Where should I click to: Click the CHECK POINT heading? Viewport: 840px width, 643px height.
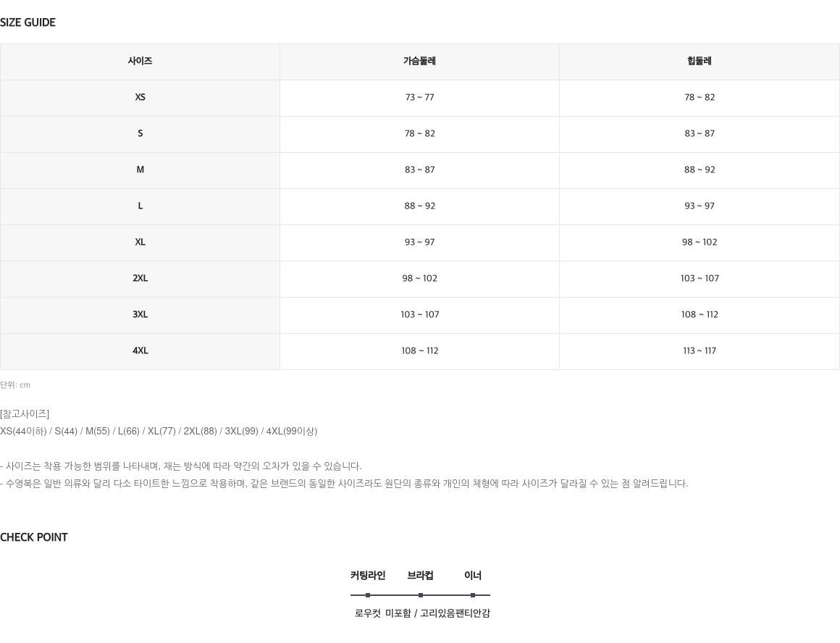coord(34,537)
